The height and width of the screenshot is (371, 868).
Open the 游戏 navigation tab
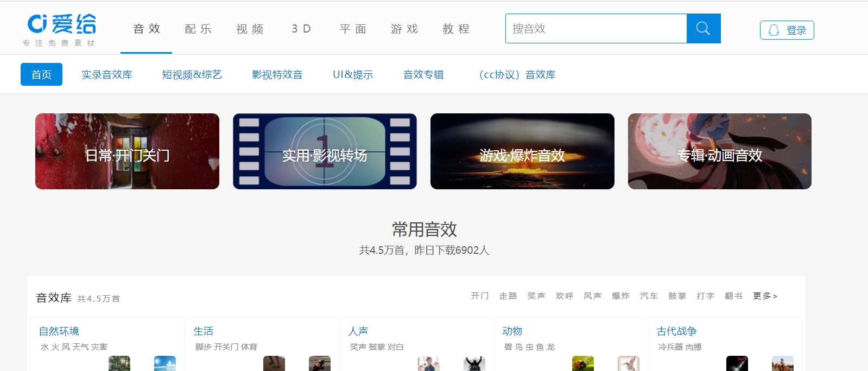click(x=404, y=29)
